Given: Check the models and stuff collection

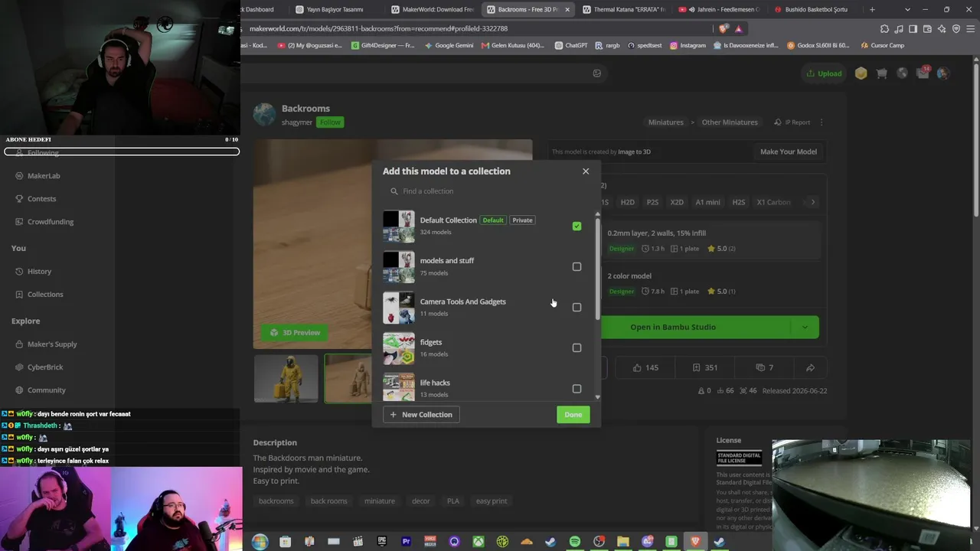Looking at the screenshot, I should pyautogui.click(x=577, y=267).
